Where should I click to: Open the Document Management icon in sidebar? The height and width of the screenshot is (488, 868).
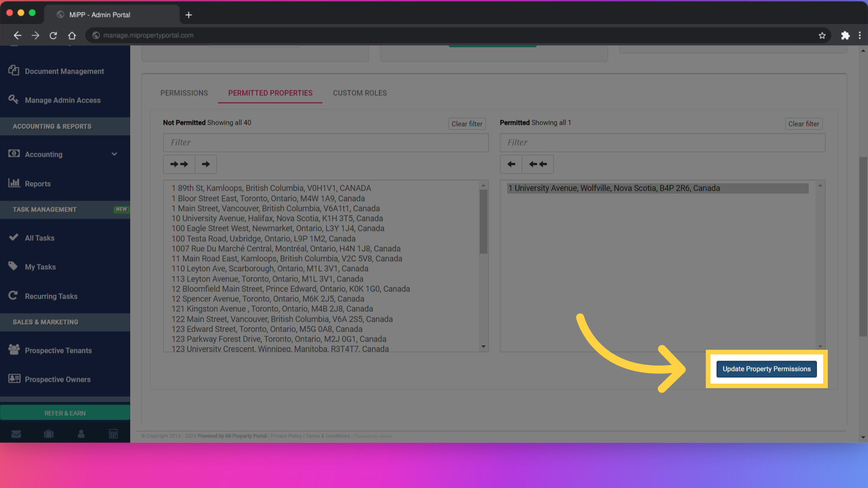(x=14, y=70)
